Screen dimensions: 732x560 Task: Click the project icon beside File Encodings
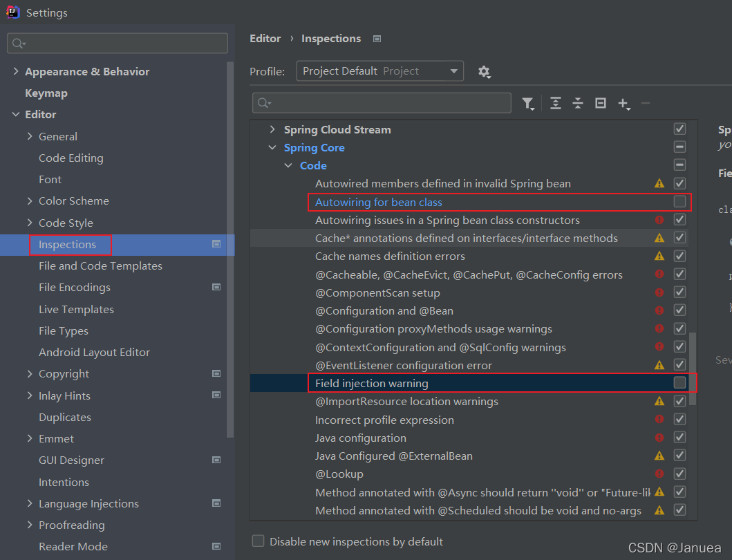pos(216,287)
